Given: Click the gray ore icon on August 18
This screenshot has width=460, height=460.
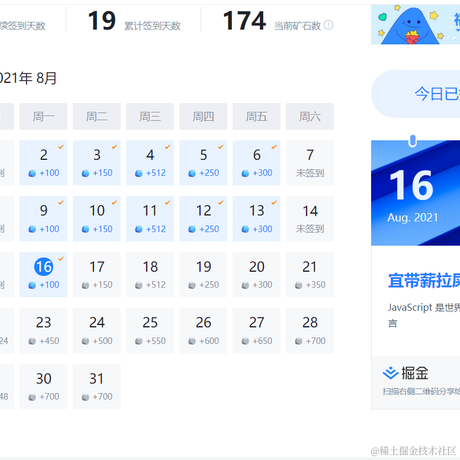Looking at the screenshot, I should tap(139, 285).
